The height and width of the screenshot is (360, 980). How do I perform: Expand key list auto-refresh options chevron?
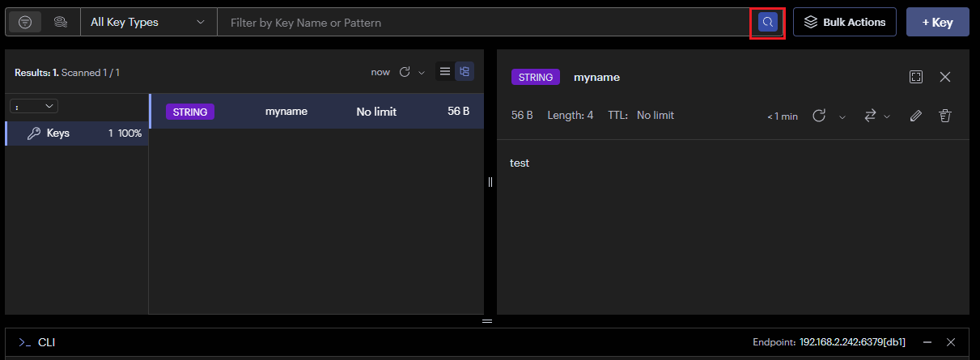pyautogui.click(x=422, y=73)
